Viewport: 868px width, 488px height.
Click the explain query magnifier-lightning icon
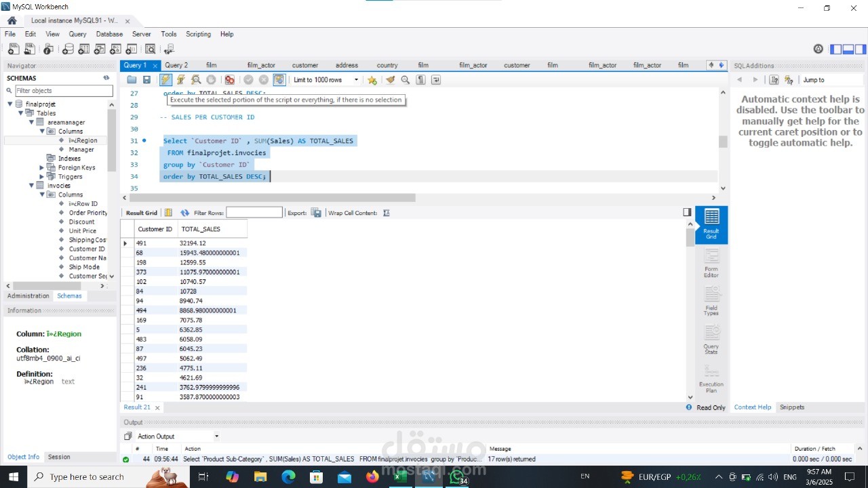point(196,80)
